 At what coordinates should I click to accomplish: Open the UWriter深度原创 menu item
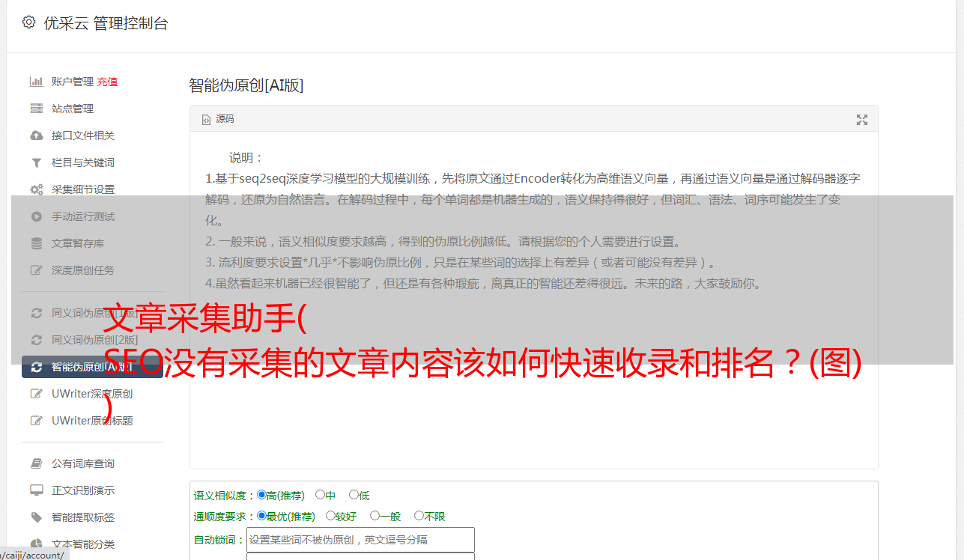[x=93, y=394]
